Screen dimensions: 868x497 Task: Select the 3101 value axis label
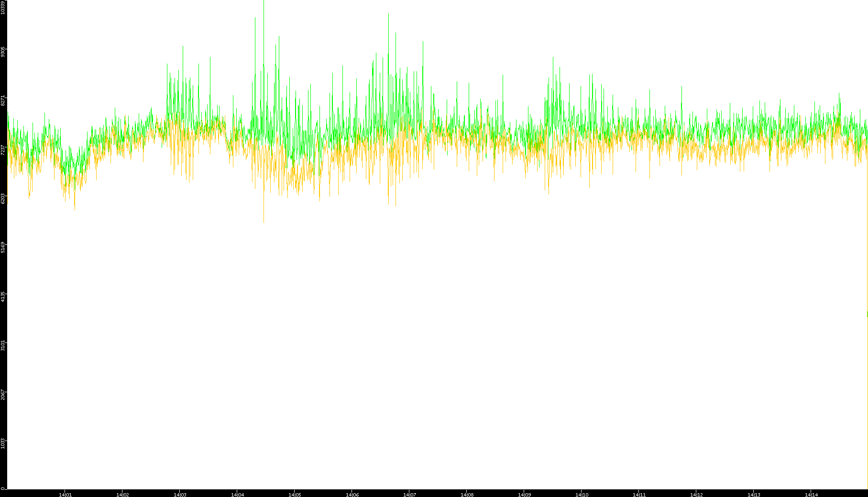3,345
